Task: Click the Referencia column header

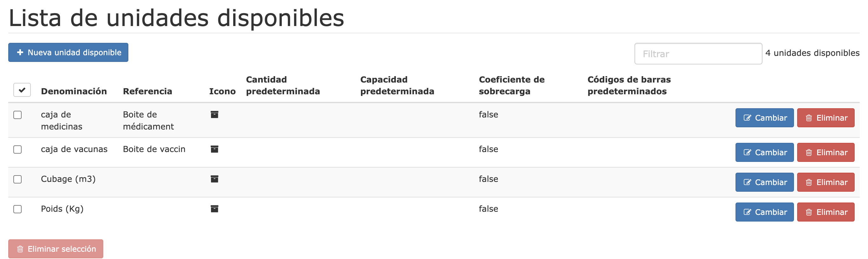Action: click(x=148, y=91)
